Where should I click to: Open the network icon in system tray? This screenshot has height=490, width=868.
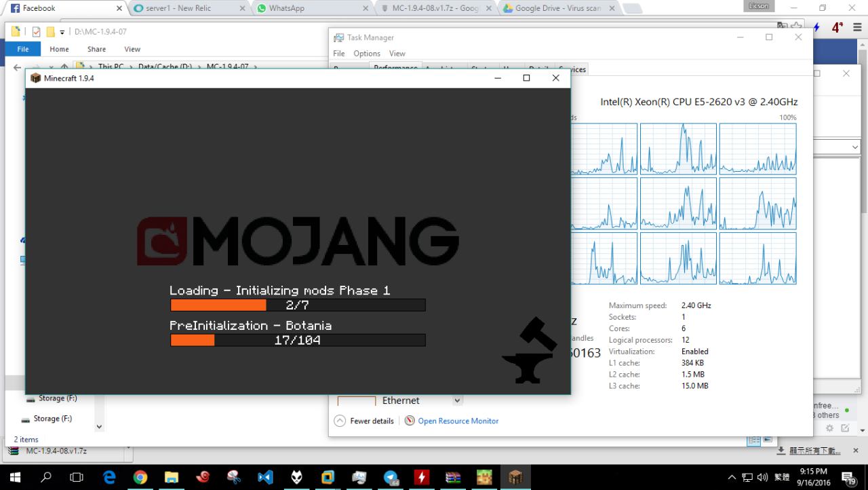748,478
